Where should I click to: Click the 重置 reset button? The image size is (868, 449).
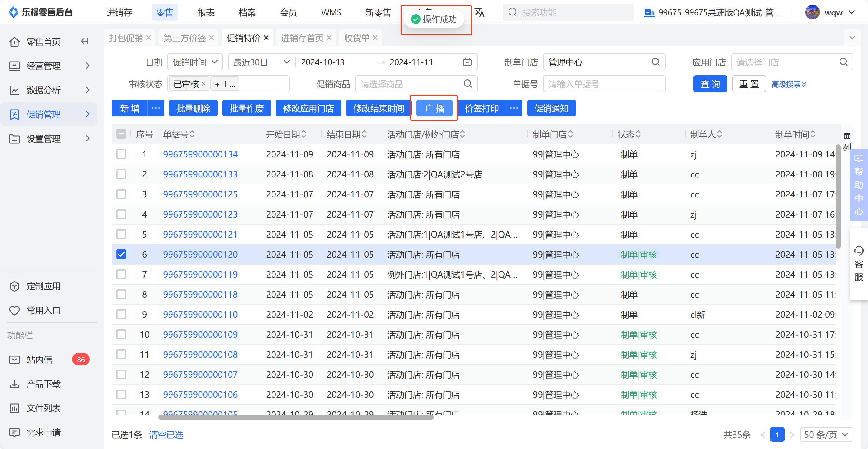point(749,84)
